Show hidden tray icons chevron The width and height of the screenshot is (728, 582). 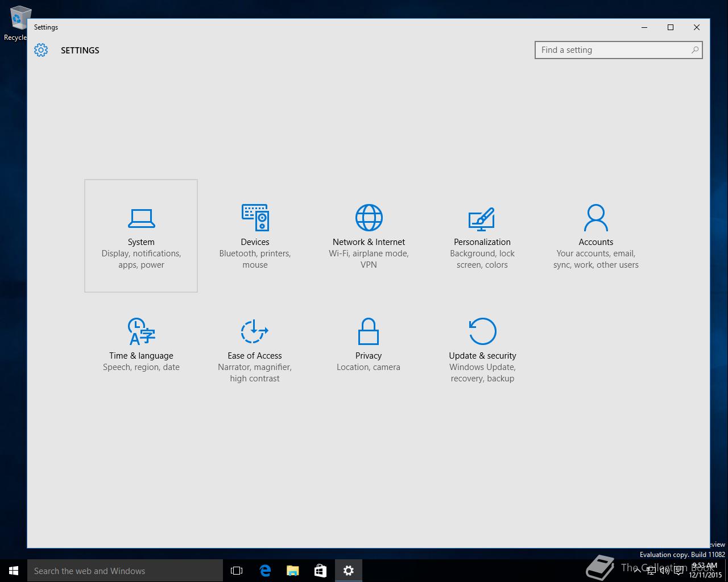pos(638,571)
